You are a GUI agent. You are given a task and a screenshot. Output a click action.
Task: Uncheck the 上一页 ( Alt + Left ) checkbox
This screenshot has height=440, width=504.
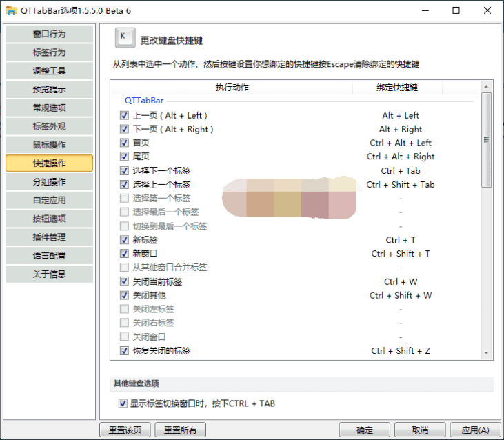(124, 115)
